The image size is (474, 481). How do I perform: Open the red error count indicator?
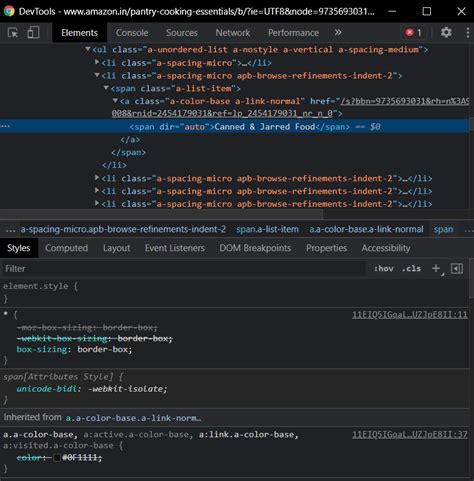tap(413, 33)
